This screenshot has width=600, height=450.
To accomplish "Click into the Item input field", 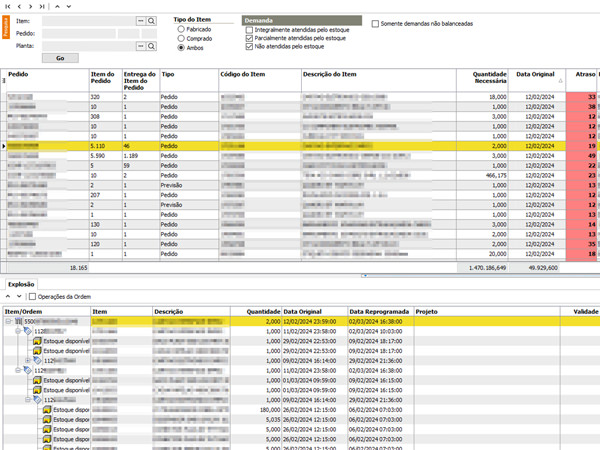I will pyautogui.click(x=88, y=21).
